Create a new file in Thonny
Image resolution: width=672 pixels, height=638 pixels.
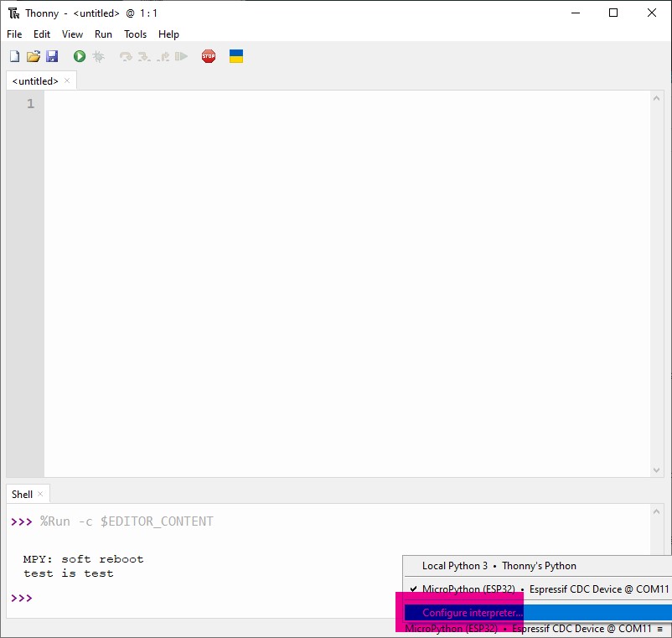point(14,55)
